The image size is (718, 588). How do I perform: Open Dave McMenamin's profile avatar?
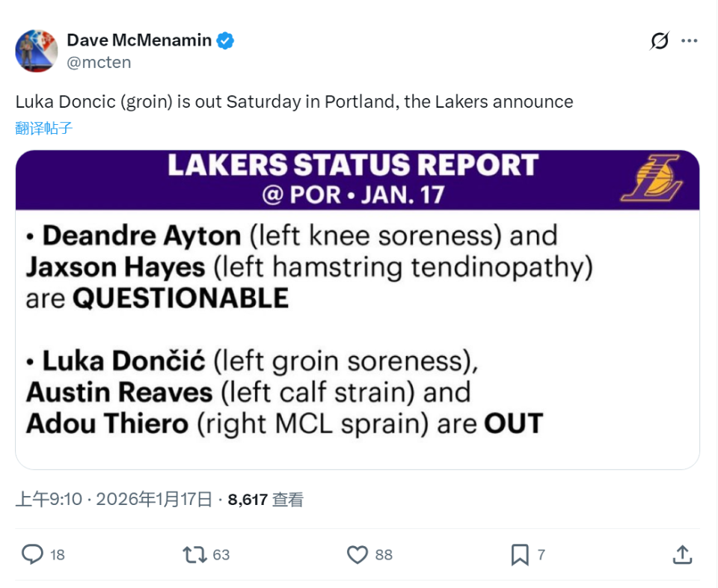[x=37, y=51]
